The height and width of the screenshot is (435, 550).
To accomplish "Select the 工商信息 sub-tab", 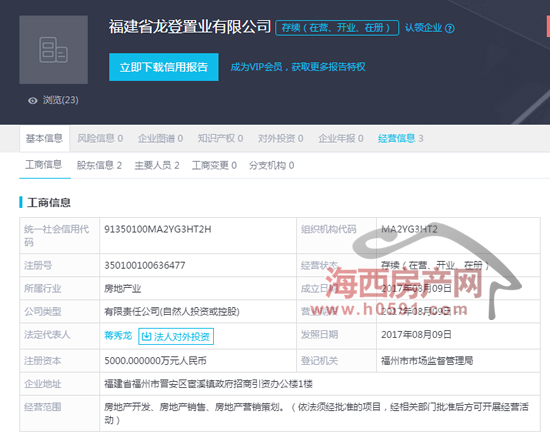I will 44,165.
